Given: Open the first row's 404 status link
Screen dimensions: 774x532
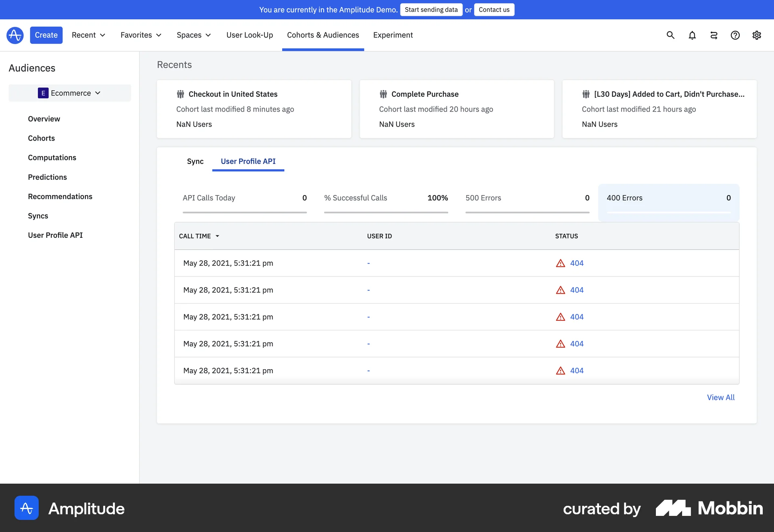Looking at the screenshot, I should pos(577,263).
